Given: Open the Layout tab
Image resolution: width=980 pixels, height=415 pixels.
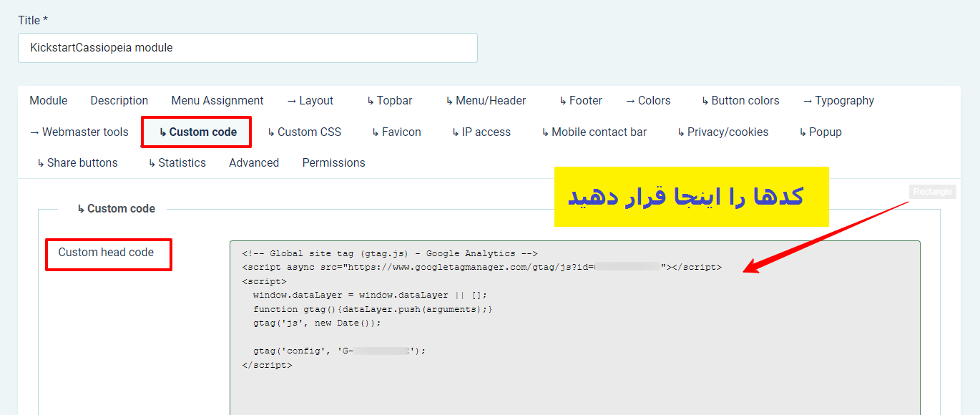Looking at the screenshot, I should click(x=309, y=100).
